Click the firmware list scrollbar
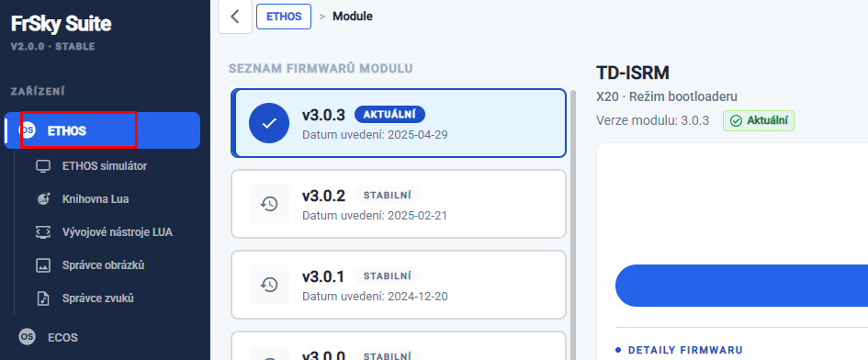The image size is (868, 360). (x=573, y=224)
